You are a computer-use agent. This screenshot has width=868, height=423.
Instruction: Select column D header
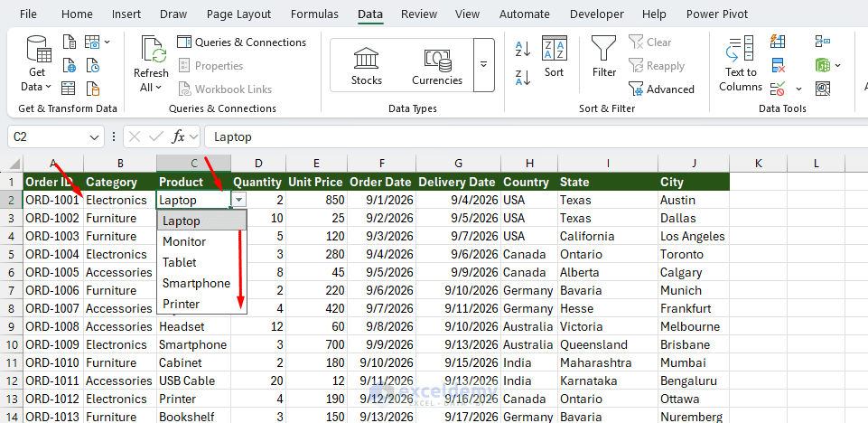pos(258,164)
